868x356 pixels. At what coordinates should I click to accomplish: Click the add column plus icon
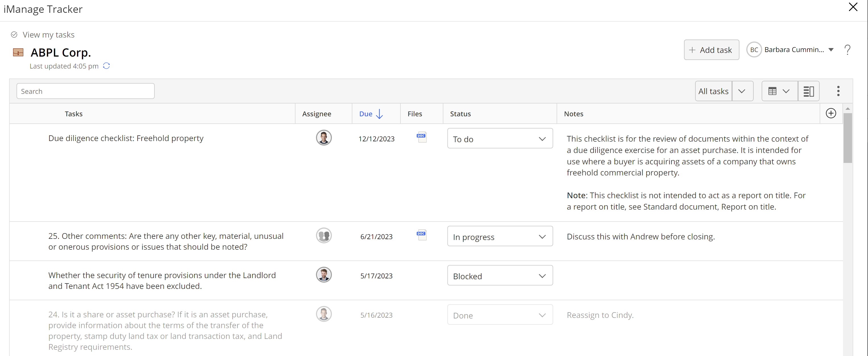coord(830,113)
